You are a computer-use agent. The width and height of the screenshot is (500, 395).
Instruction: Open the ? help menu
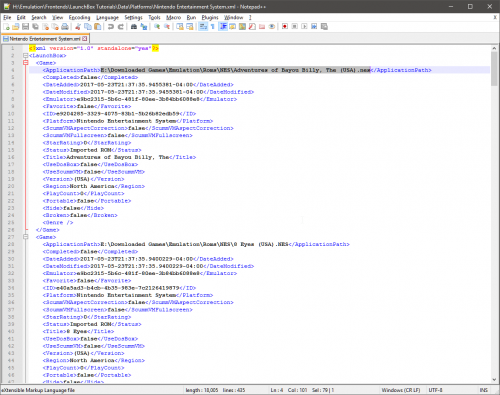pos(250,17)
